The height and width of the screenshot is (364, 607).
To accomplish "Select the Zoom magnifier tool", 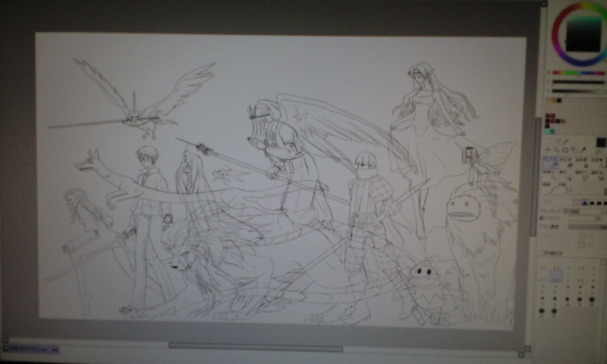I will pyautogui.click(x=556, y=150).
